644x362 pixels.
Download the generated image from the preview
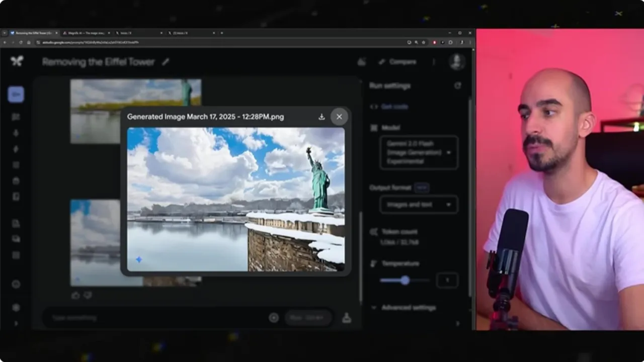pos(321,117)
